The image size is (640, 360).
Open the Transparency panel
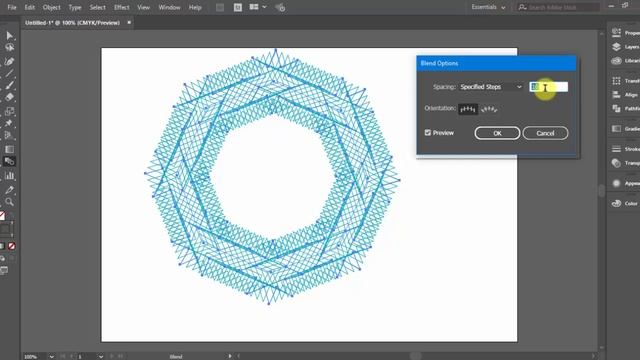[x=625, y=163]
